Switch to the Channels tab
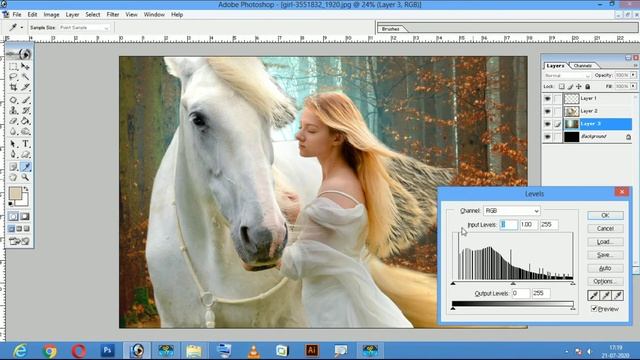The width and height of the screenshot is (640, 360). (582, 65)
